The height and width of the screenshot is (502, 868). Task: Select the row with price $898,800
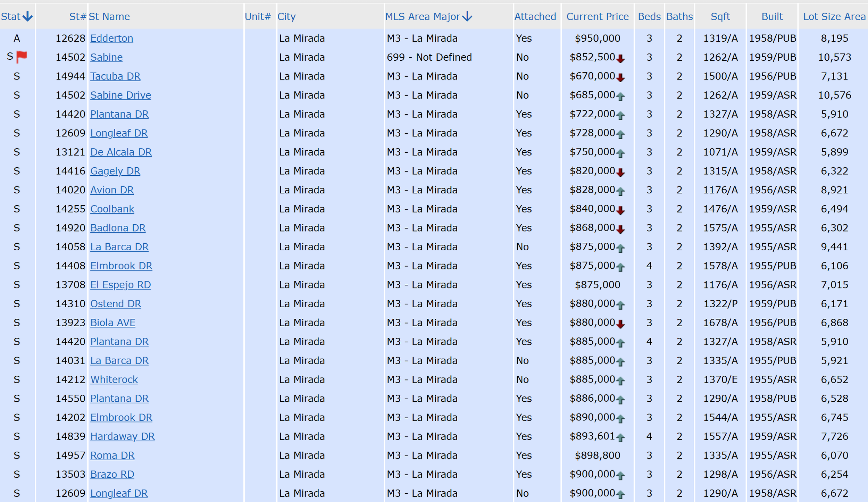click(597, 455)
